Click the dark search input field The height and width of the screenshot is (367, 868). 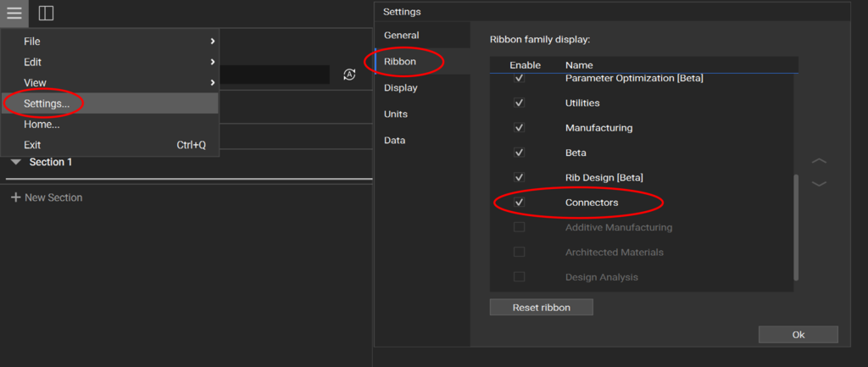coord(275,75)
